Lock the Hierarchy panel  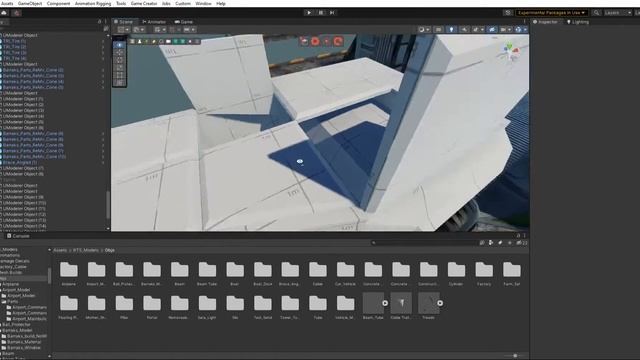coord(99,22)
